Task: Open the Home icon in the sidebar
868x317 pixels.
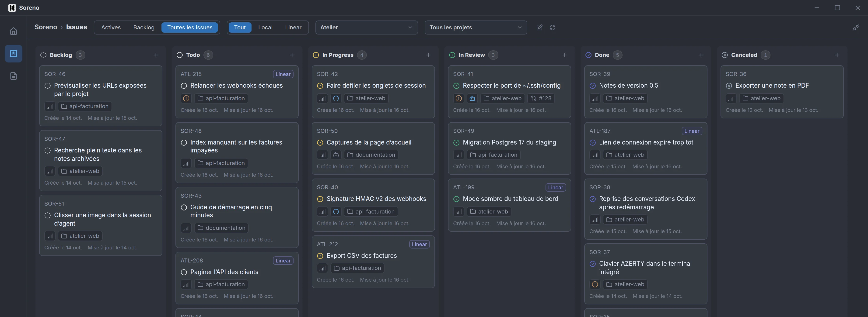Action: point(14,31)
